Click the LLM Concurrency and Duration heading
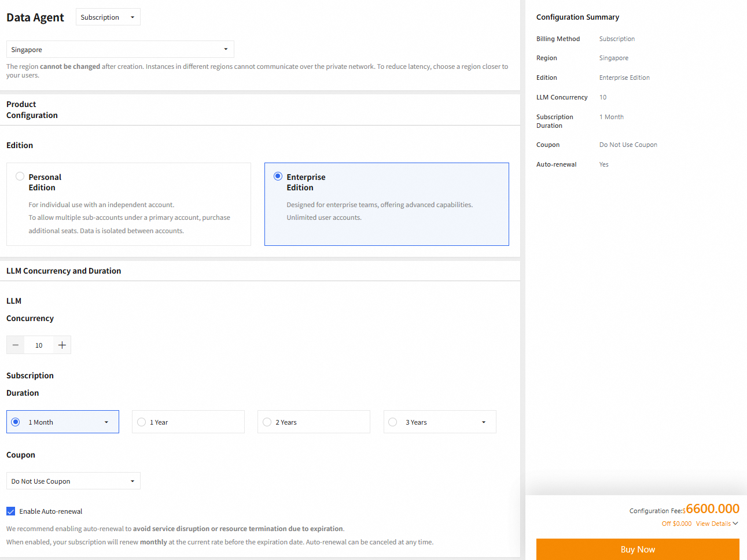This screenshot has height=560, width=747. [64, 271]
